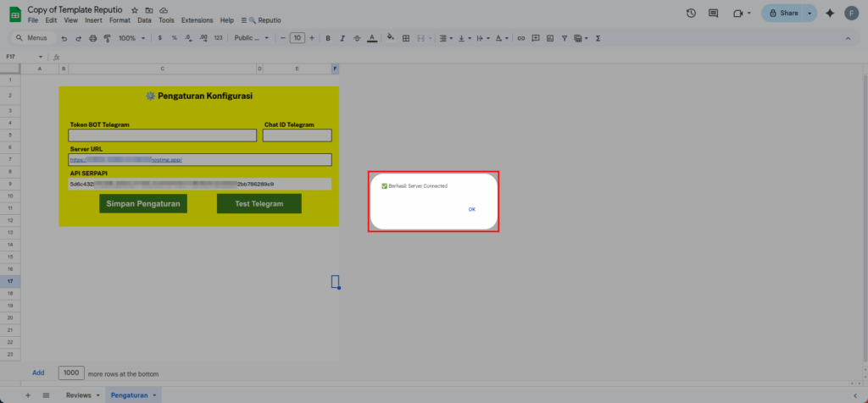Open the Extensions menu
This screenshot has height=403, width=868.
(198, 19)
